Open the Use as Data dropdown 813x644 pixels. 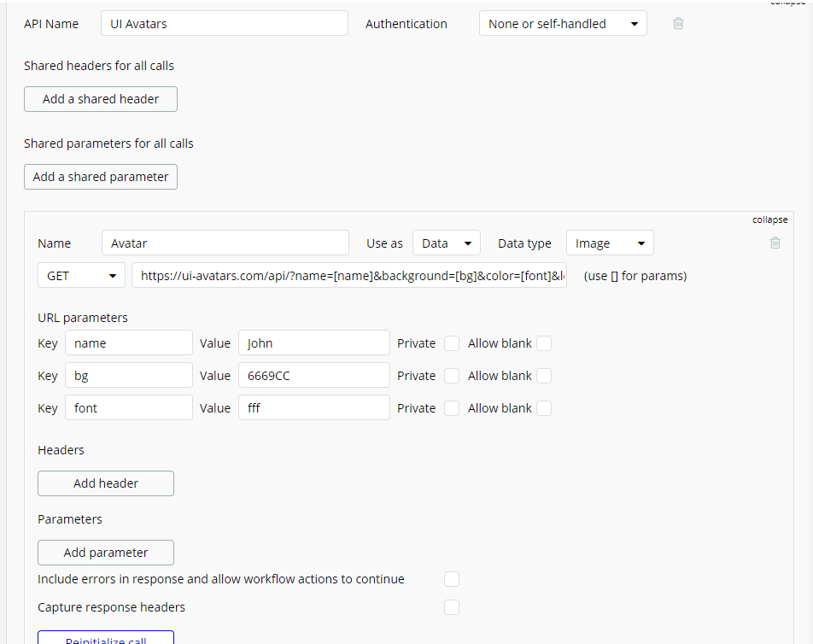click(x=446, y=243)
